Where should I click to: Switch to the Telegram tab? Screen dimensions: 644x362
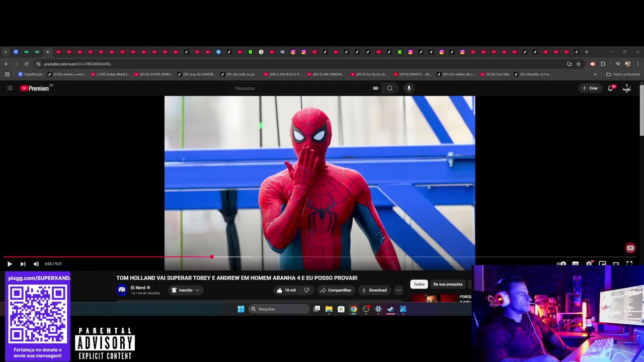point(218,52)
